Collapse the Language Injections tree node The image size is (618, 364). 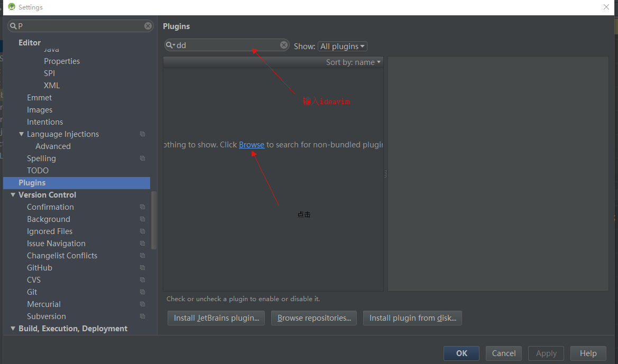coord(21,134)
